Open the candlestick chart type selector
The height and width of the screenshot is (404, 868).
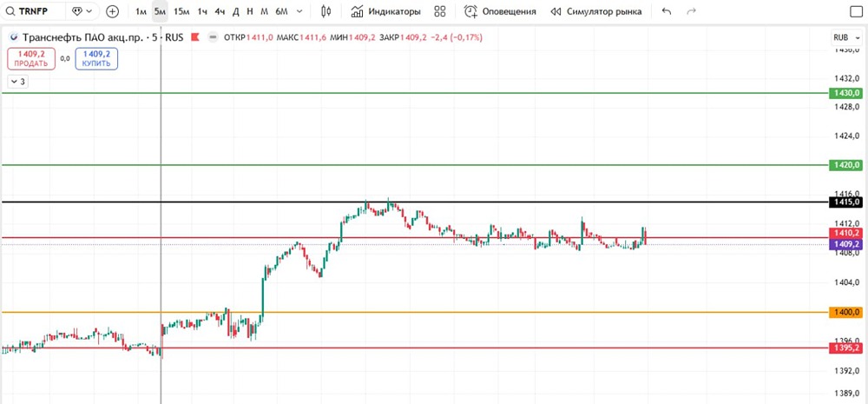tap(326, 11)
